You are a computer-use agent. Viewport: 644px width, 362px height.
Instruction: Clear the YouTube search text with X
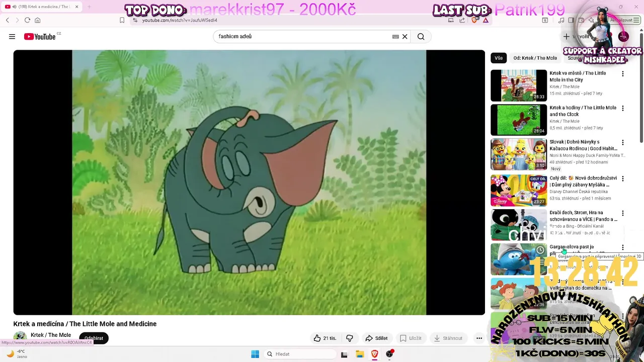405,37
